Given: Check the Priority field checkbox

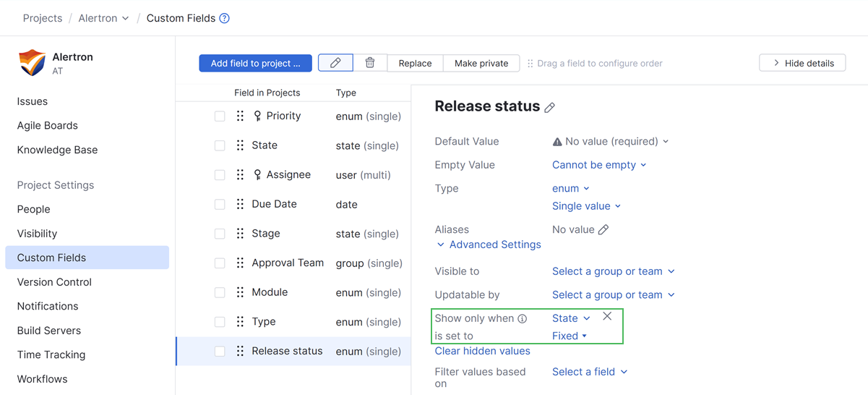Looking at the screenshot, I should pyautogui.click(x=220, y=116).
